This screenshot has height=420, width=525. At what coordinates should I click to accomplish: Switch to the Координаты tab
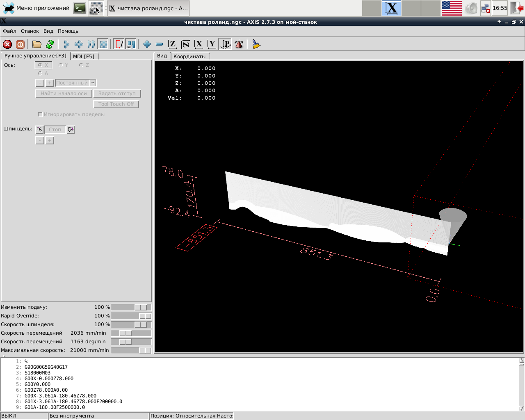(x=189, y=56)
